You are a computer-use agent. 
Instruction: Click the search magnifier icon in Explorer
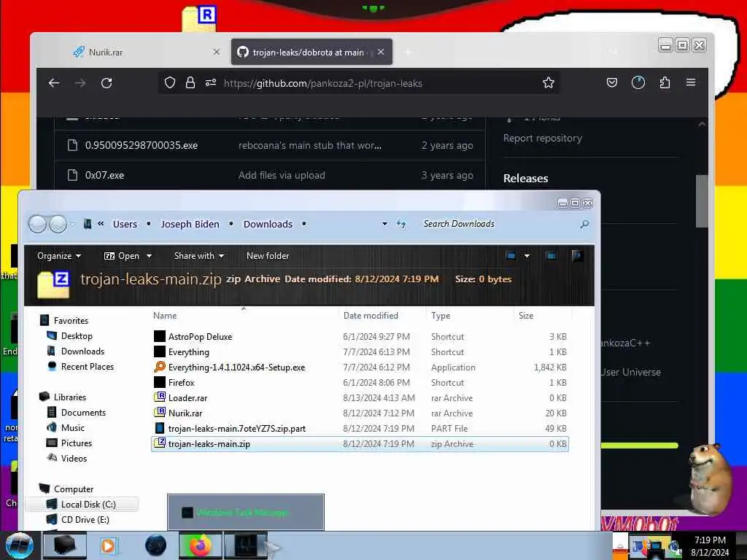tap(584, 224)
